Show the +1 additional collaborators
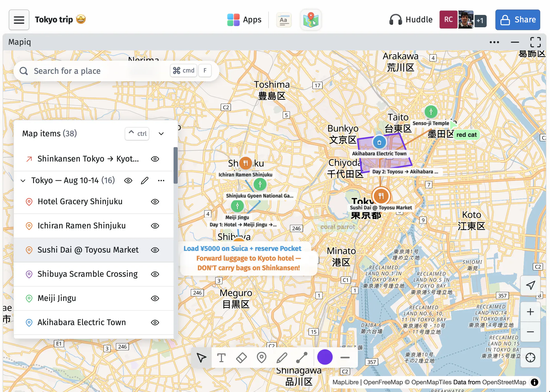 click(480, 21)
